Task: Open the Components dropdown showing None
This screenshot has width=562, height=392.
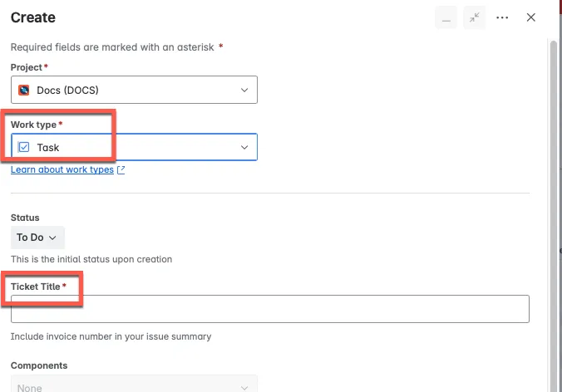Action: 134,384
